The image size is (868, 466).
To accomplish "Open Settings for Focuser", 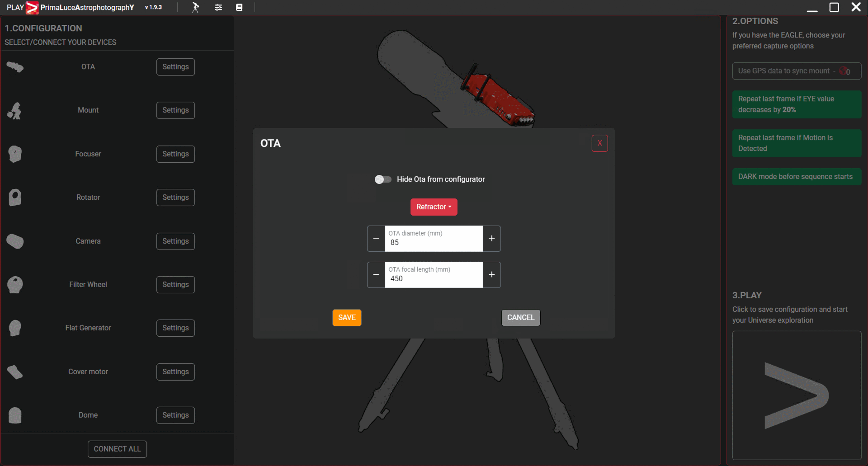I will click(175, 154).
